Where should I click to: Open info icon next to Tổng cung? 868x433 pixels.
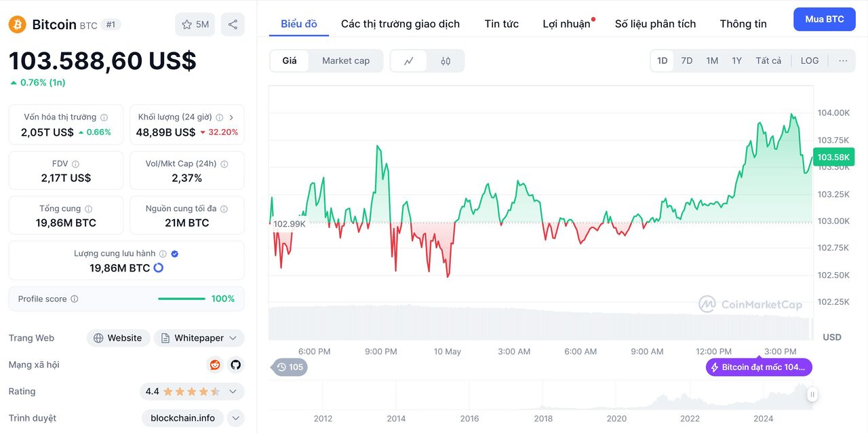coord(88,209)
